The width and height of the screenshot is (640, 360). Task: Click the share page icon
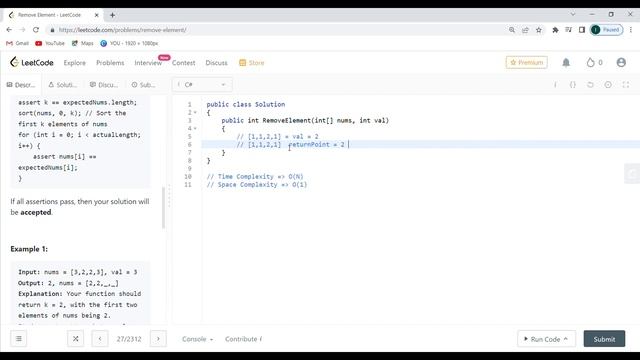[x=525, y=30]
